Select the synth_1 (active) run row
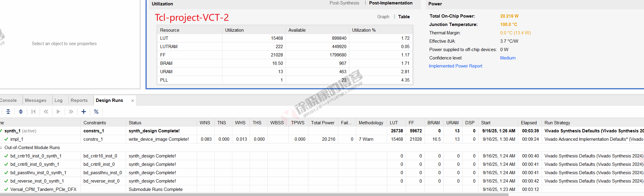Screen dimensions: 644x196 pos(322,131)
